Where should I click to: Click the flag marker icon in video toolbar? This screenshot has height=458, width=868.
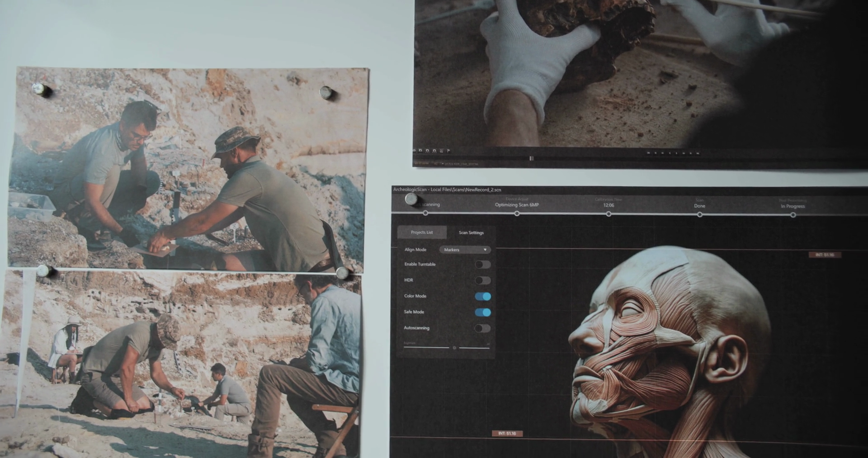448,151
